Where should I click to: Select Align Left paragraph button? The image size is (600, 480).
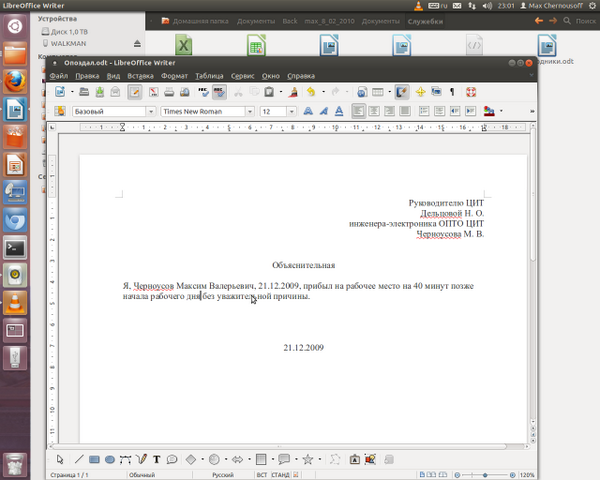pos(358,111)
